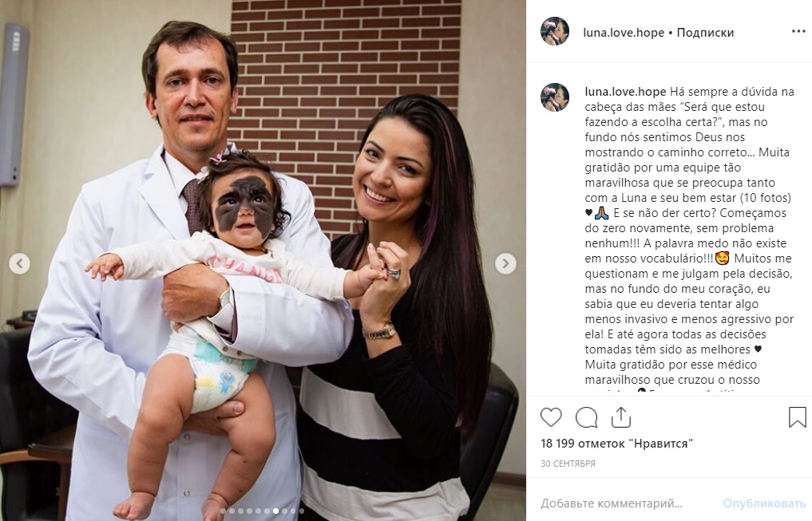
Task: View the 18 199 likes list
Action: point(616,444)
